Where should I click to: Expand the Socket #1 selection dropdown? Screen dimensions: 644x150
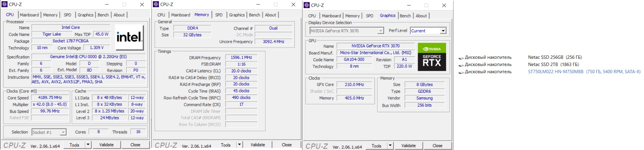63,132
